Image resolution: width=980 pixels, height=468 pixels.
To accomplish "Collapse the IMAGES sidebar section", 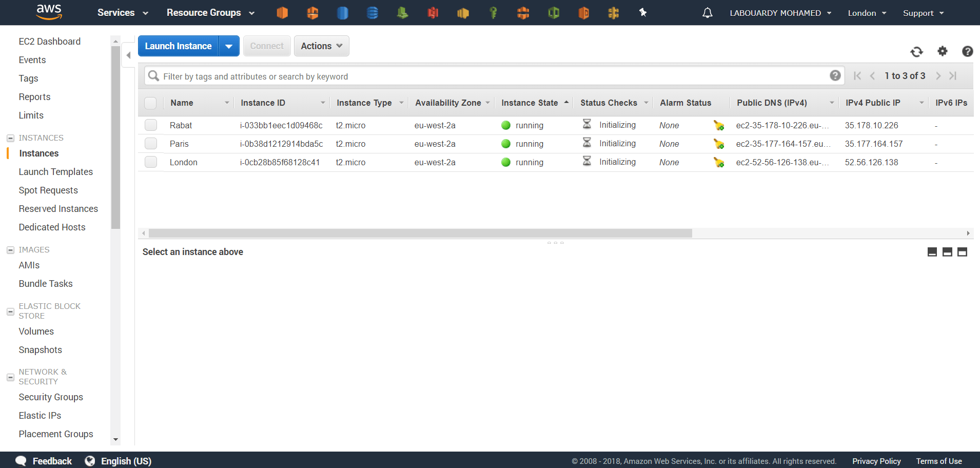I will coord(10,250).
